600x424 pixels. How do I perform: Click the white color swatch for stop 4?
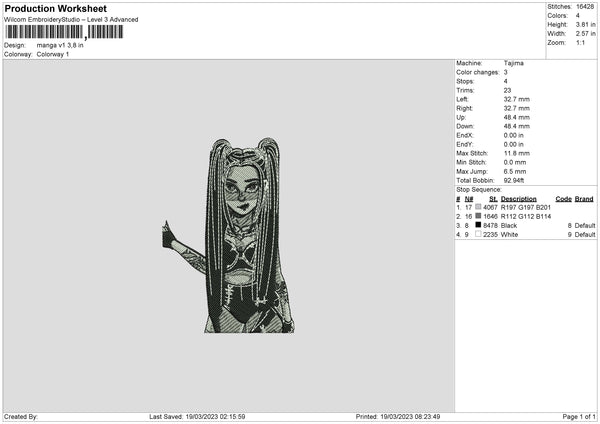point(478,234)
